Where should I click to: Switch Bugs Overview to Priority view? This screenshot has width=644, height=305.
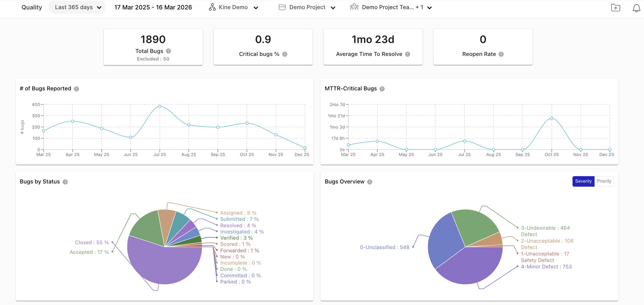click(604, 181)
